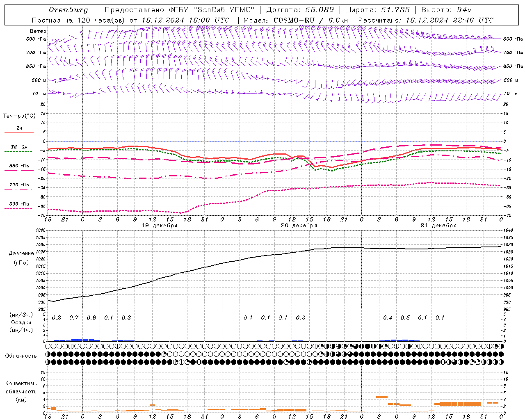Select the 0.3 precipitation value

(x=126, y=317)
